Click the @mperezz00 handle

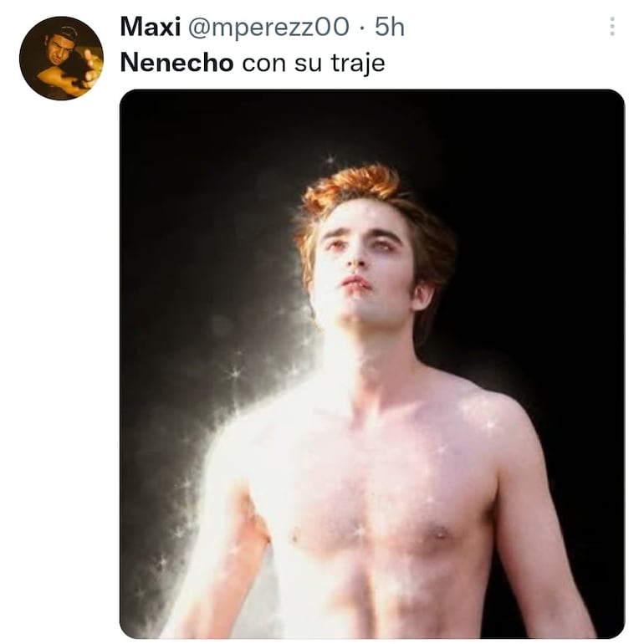coord(269,27)
